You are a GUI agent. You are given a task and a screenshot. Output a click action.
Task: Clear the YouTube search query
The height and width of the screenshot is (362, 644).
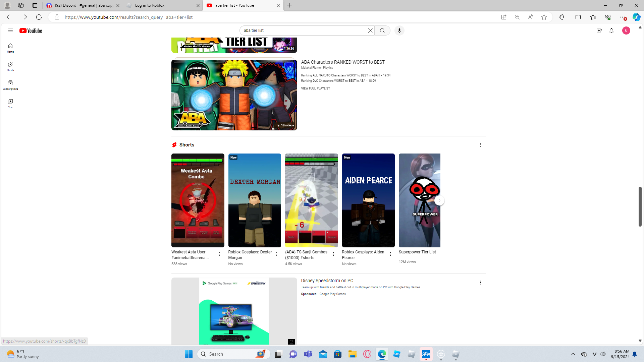pyautogui.click(x=370, y=31)
